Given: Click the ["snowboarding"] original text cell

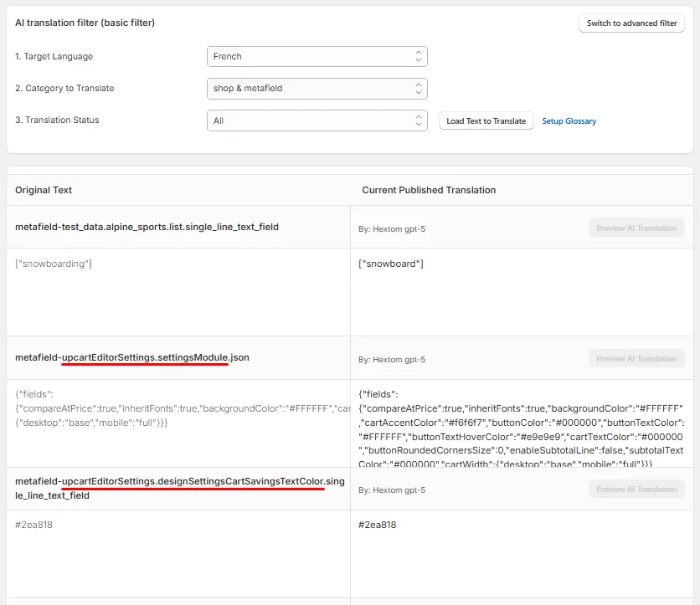Looking at the screenshot, I should pos(178,292).
